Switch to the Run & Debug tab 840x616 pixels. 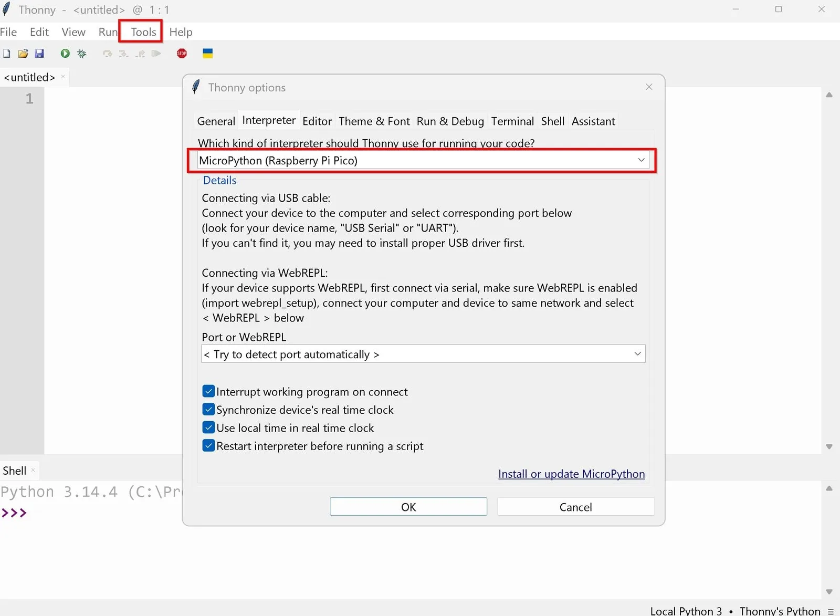[450, 121]
